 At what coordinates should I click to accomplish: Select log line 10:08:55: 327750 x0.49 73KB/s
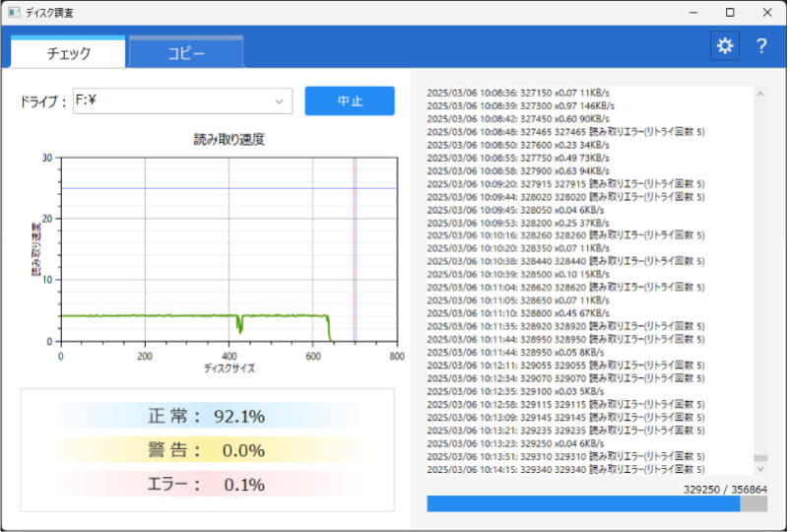point(518,158)
